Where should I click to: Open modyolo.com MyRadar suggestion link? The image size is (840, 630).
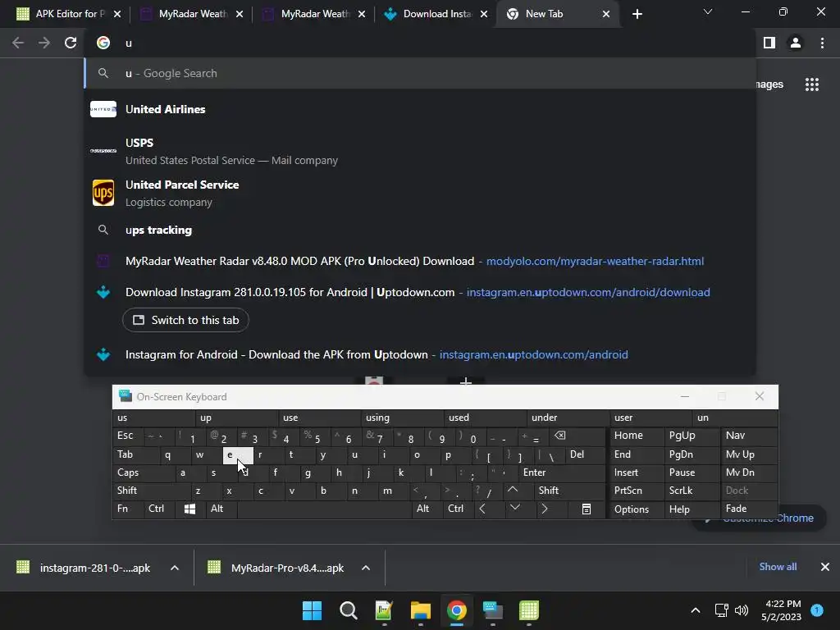(x=420, y=262)
